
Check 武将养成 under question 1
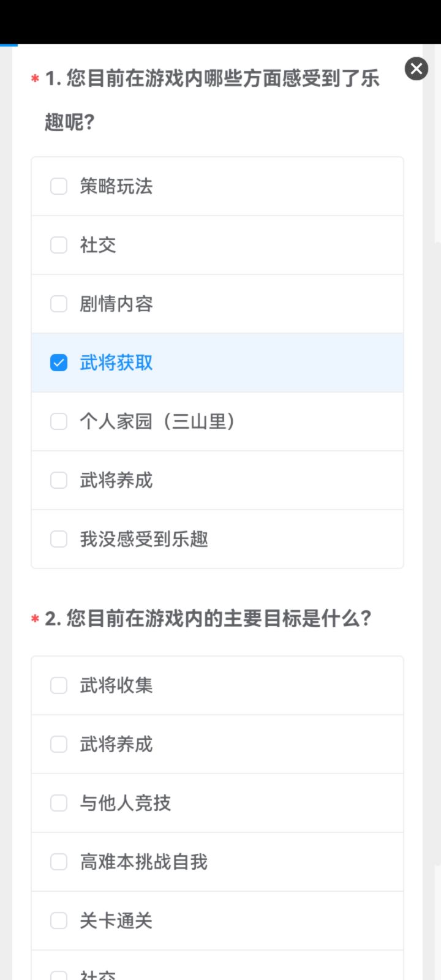59,480
